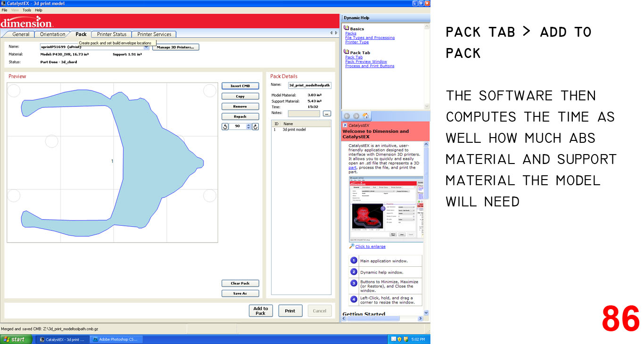Click the Clear Pack button
This screenshot has width=644, height=344.
240,283
